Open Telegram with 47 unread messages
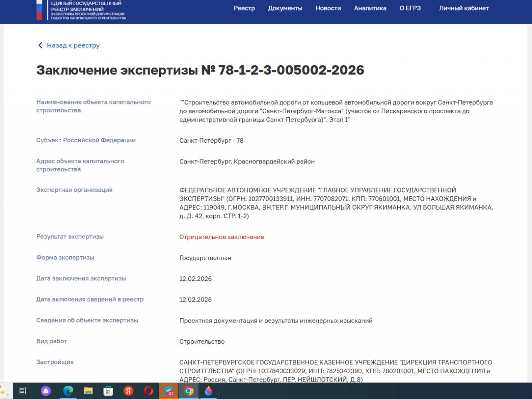This screenshot has height=399, width=532. [x=169, y=391]
